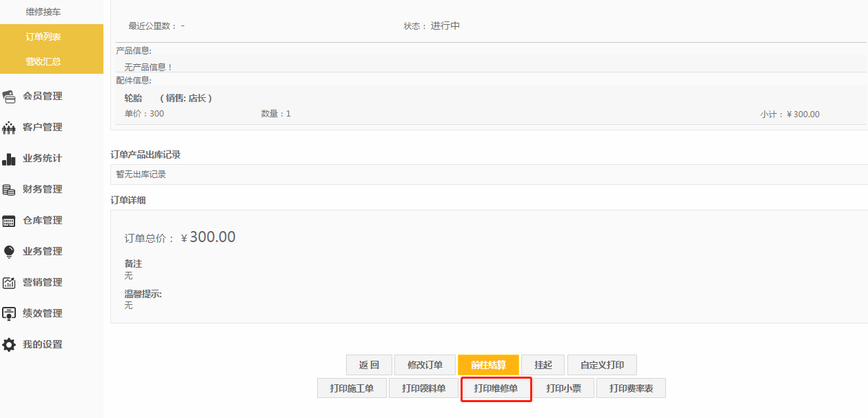
Task: Click the people icon for 客户管理
Action: click(9, 128)
